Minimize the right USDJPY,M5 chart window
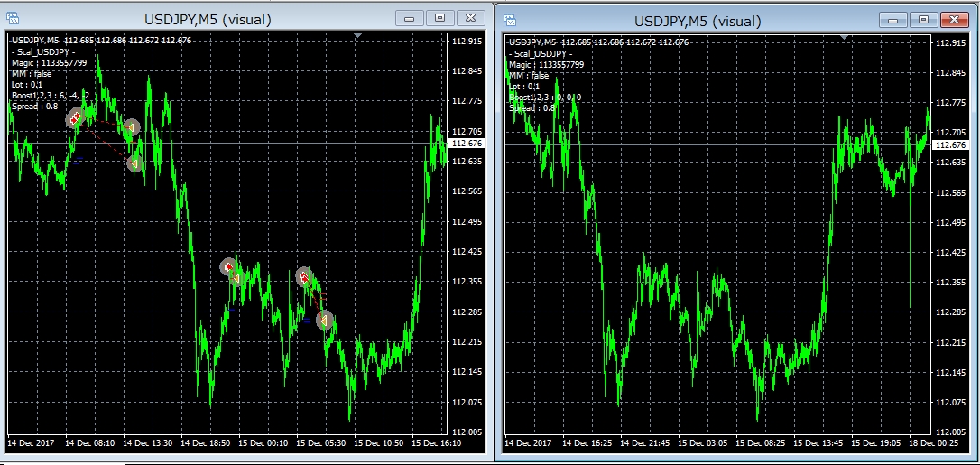Viewport: 980px width, 465px height. tap(893, 19)
